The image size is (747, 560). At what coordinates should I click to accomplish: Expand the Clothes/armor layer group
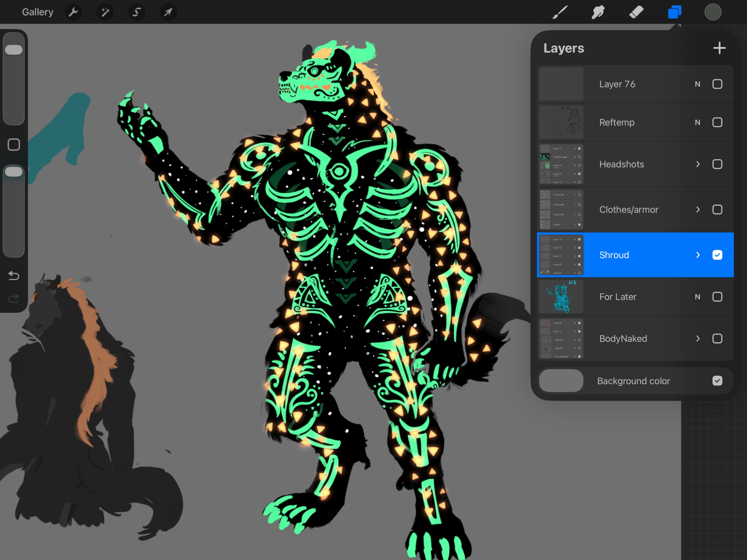tap(698, 210)
